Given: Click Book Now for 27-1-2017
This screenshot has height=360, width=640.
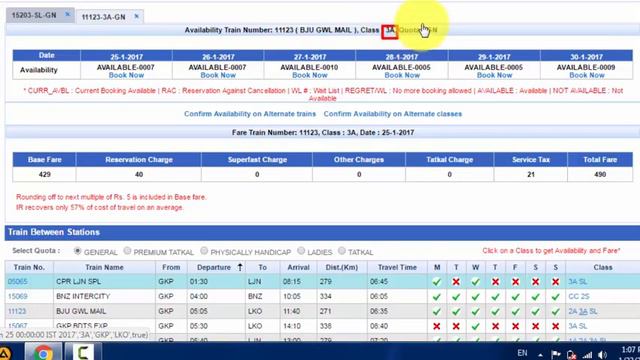Looking at the screenshot, I should tap(310, 75).
